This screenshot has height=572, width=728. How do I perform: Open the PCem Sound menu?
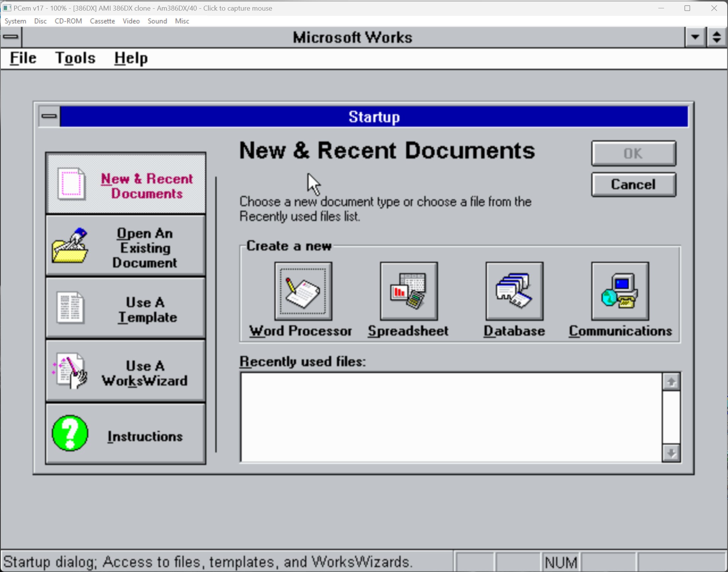(x=157, y=21)
